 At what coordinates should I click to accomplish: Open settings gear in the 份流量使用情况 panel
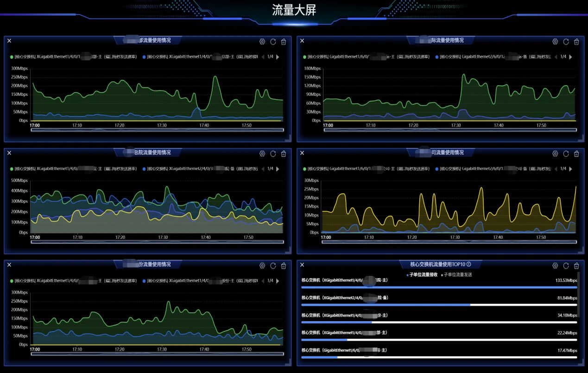click(x=262, y=266)
